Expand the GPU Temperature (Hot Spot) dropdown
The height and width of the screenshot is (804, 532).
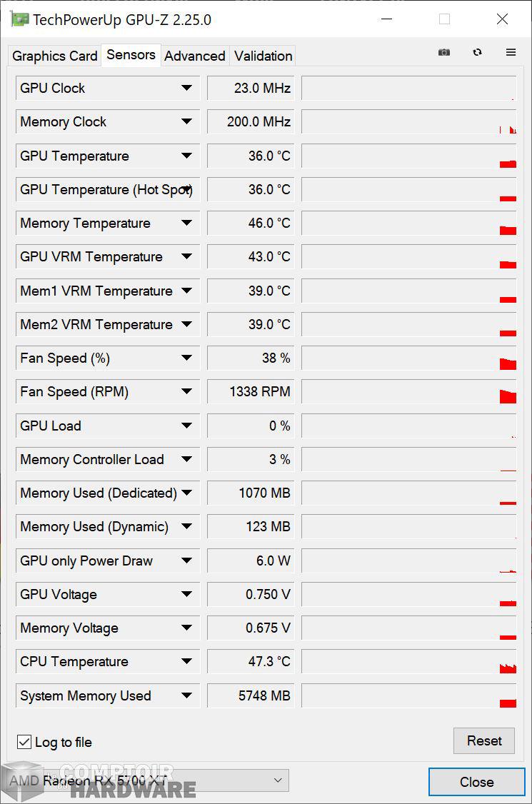coord(187,189)
